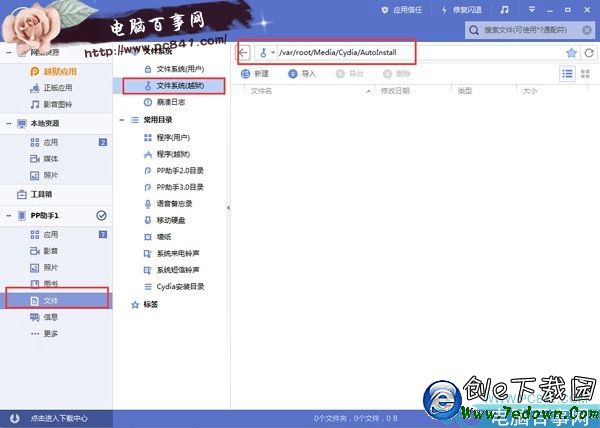Select 照片 under PP助手1
The height and width of the screenshot is (428, 600).
[44, 268]
